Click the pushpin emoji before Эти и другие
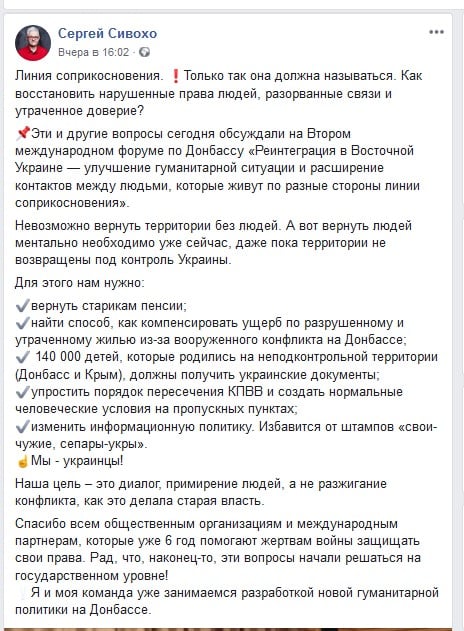The image size is (464, 631). pos(22,133)
